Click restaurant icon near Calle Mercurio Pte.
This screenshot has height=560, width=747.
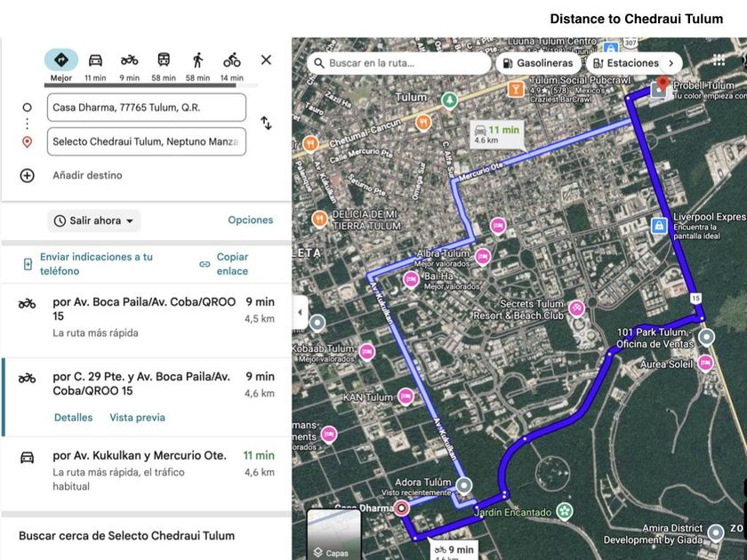pyautogui.click(x=310, y=143)
